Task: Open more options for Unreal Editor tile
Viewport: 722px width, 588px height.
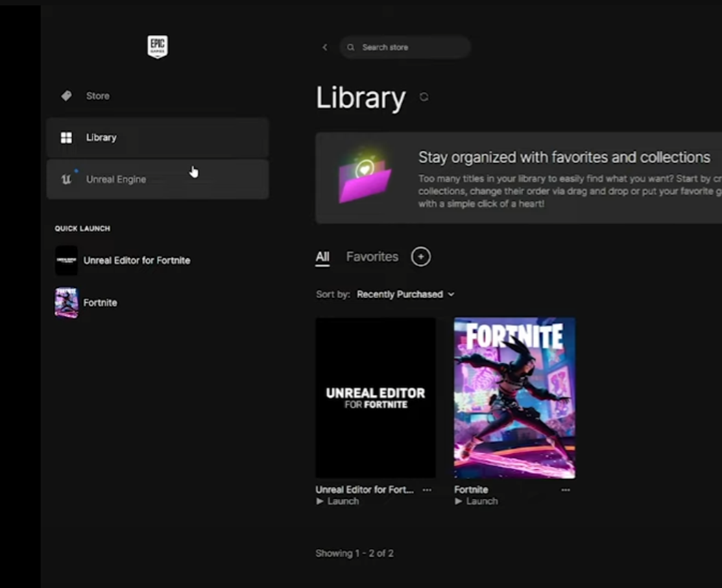Action: click(427, 490)
